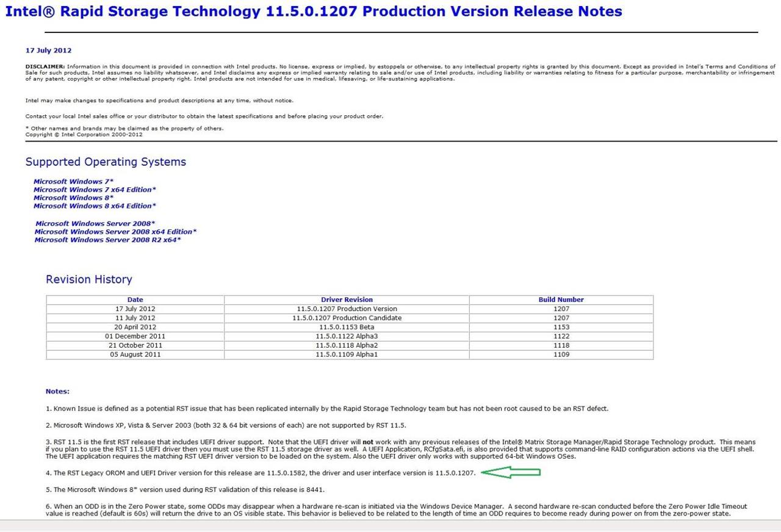Select build number '1153' cell
781x532 pixels.
(561, 327)
